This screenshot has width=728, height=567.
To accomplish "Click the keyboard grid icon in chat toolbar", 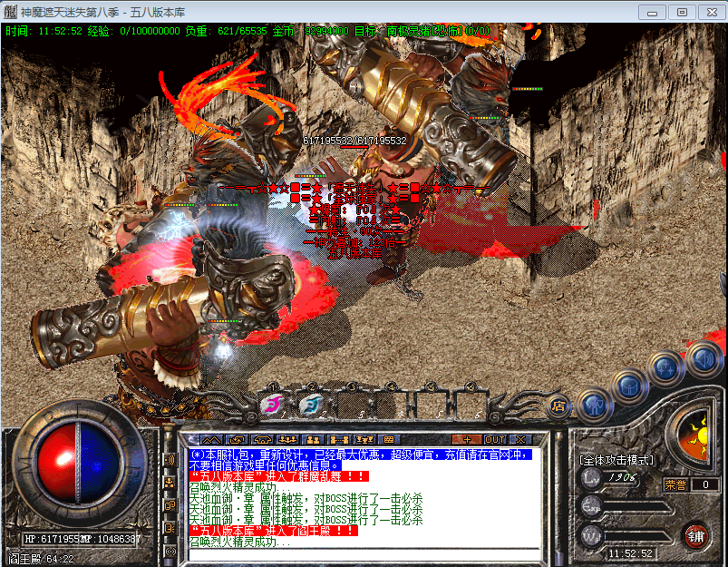I will pos(389,440).
